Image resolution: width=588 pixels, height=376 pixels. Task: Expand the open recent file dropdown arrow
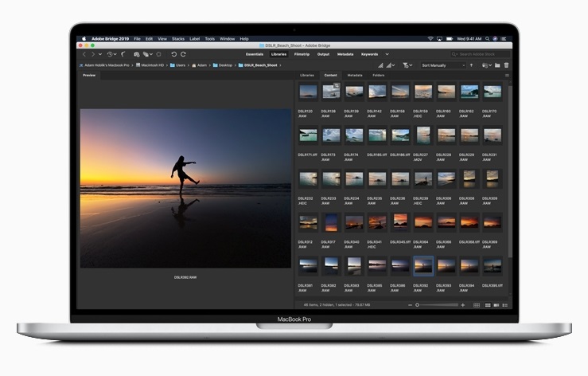490,65
